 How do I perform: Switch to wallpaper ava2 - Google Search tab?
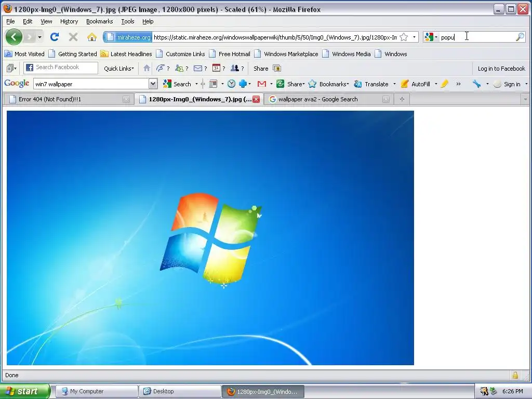tap(328, 99)
